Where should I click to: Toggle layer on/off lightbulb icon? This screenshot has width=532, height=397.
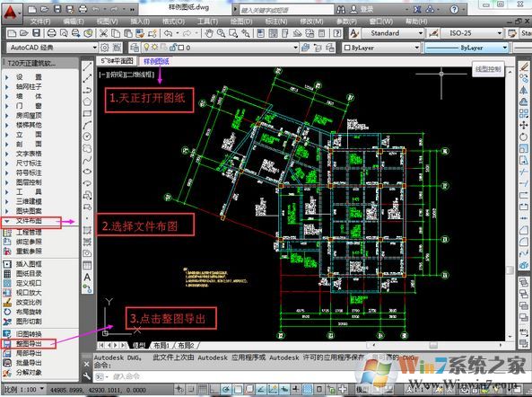pyautogui.click(x=146, y=48)
